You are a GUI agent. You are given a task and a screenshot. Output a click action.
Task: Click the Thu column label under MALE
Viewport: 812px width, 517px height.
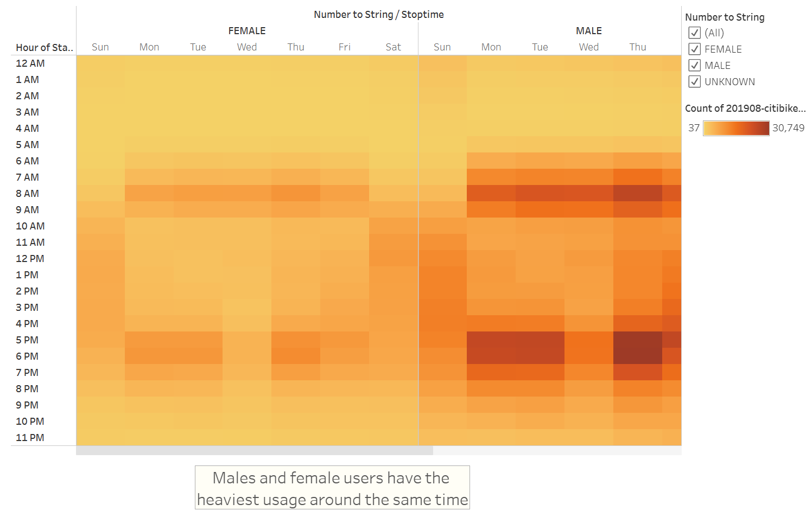(x=638, y=47)
